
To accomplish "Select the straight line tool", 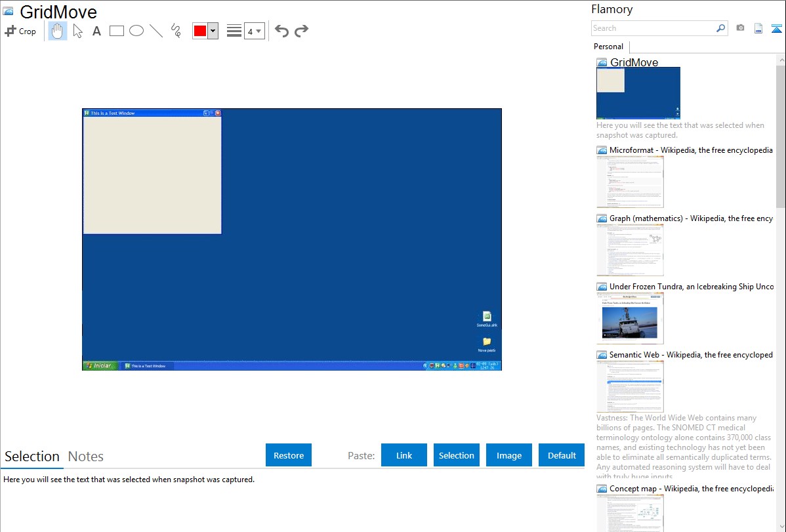I will [x=156, y=31].
